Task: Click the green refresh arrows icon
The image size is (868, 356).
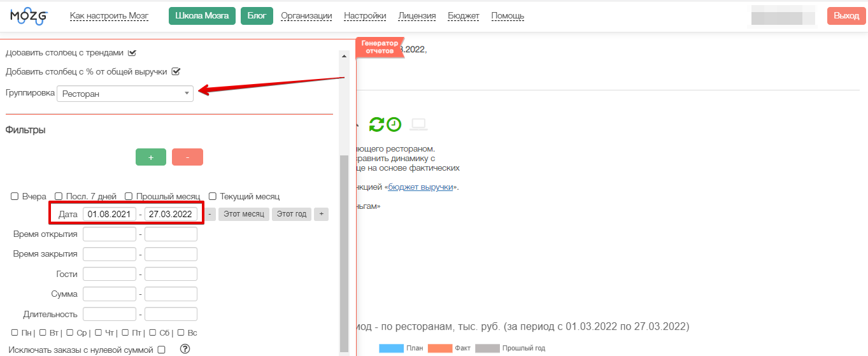Action: click(x=376, y=124)
